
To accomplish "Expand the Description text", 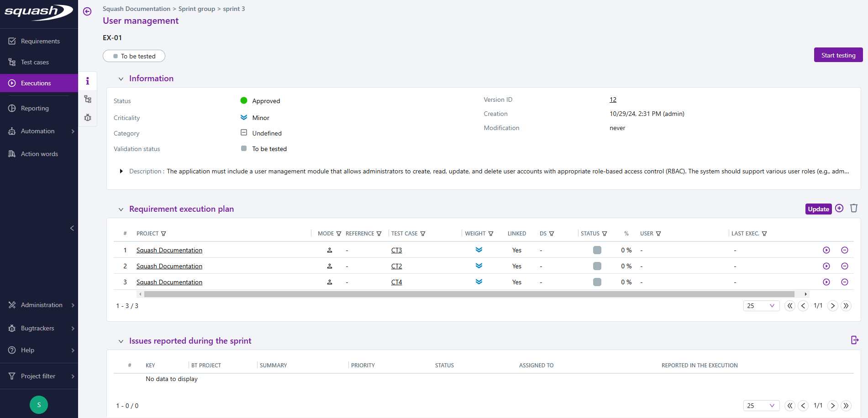I will pos(121,171).
